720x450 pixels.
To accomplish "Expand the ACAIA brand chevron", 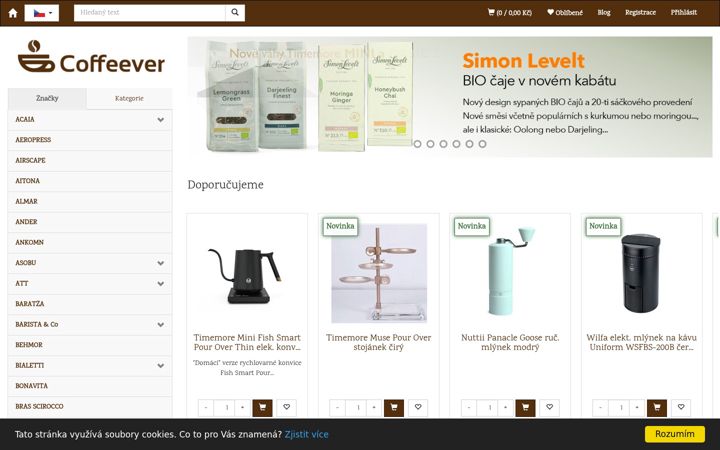I will click(161, 120).
